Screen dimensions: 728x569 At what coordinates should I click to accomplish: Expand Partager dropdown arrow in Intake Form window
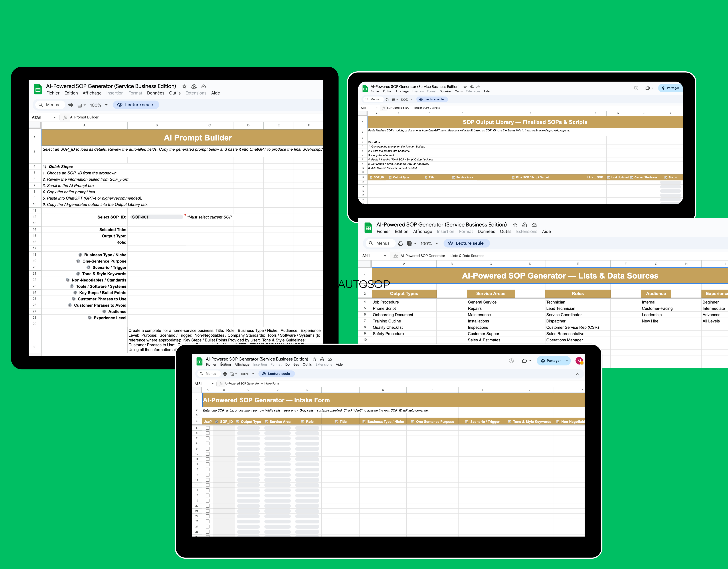tap(567, 361)
